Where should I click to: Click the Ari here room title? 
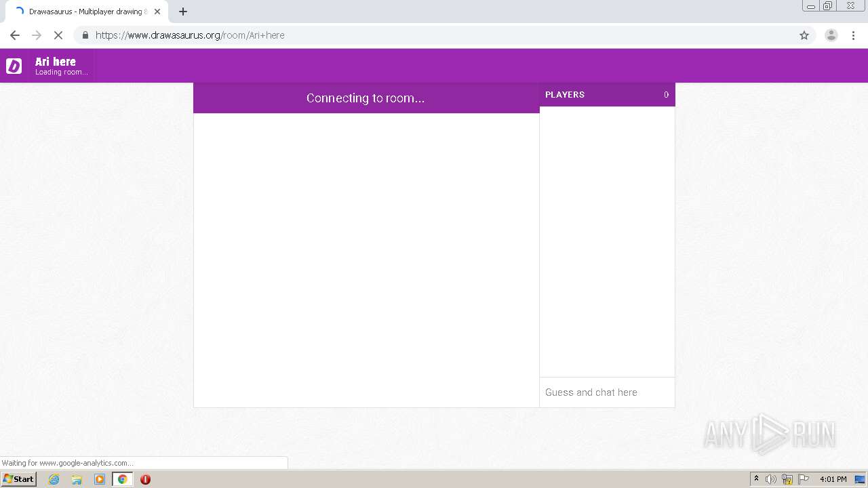coord(56,62)
